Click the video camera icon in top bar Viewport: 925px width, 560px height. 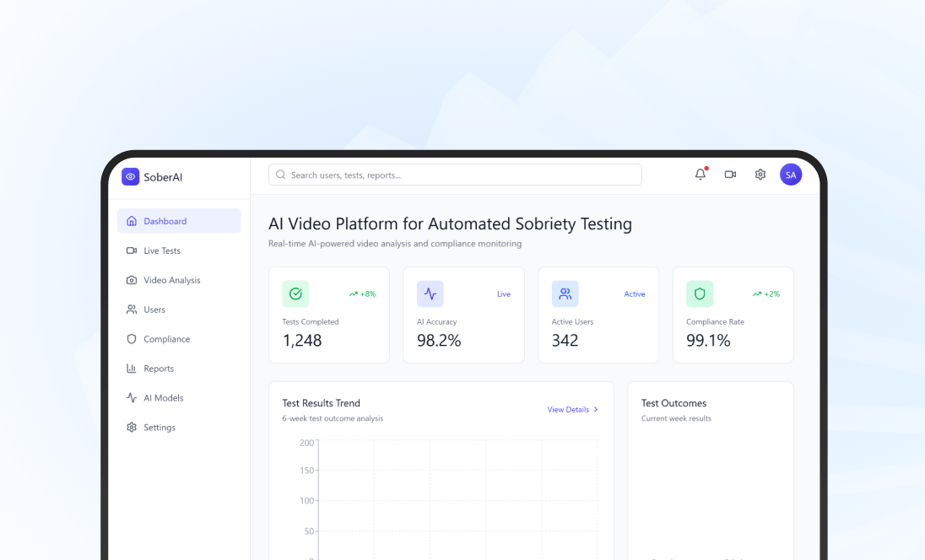pos(730,175)
